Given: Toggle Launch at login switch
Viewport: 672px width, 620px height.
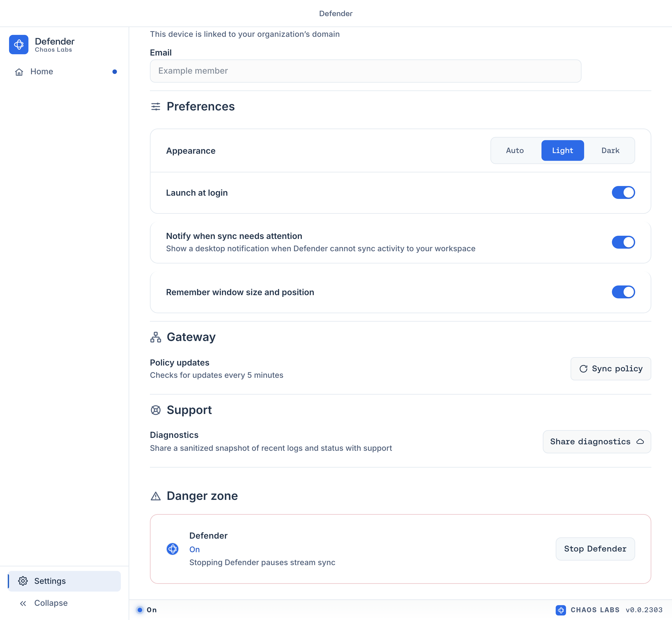Looking at the screenshot, I should pyautogui.click(x=623, y=193).
